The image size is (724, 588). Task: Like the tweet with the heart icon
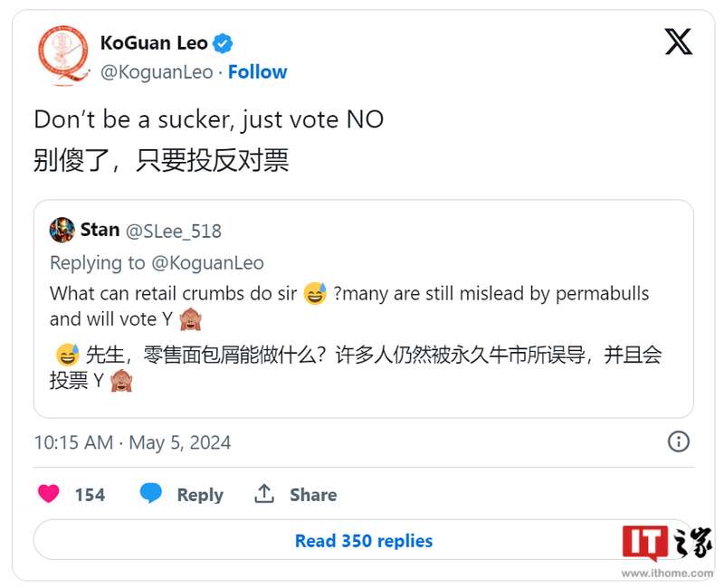click(x=49, y=494)
